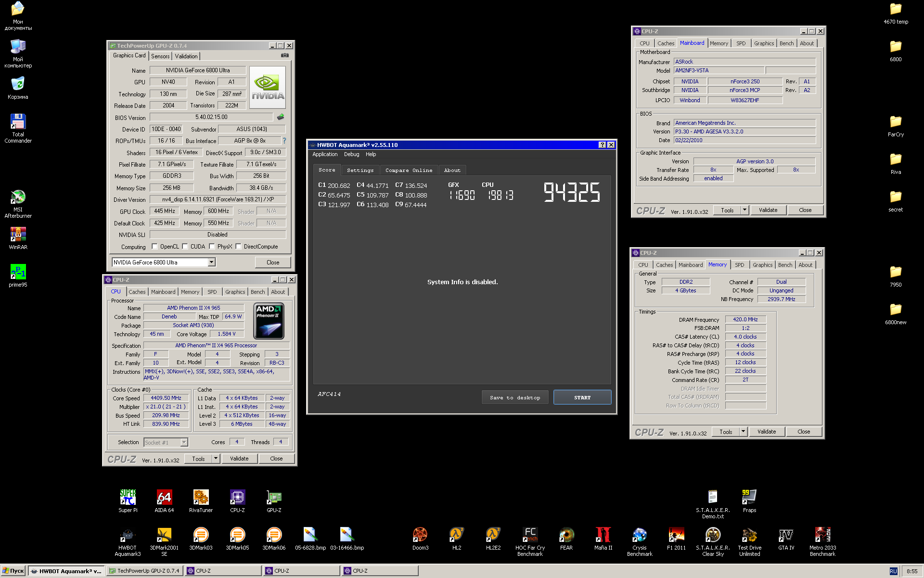This screenshot has height=578, width=924.
Task: Open Settings tab in Aquamark3
Action: [360, 170]
